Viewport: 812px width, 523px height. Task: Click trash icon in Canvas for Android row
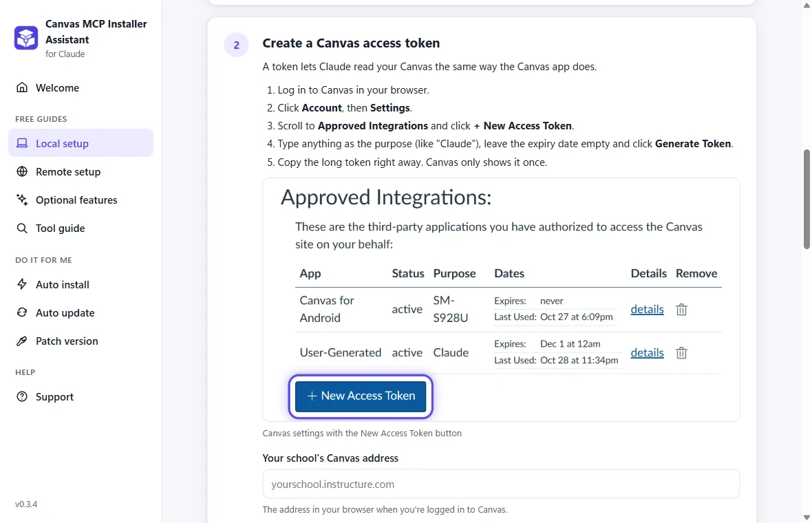click(x=681, y=309)
